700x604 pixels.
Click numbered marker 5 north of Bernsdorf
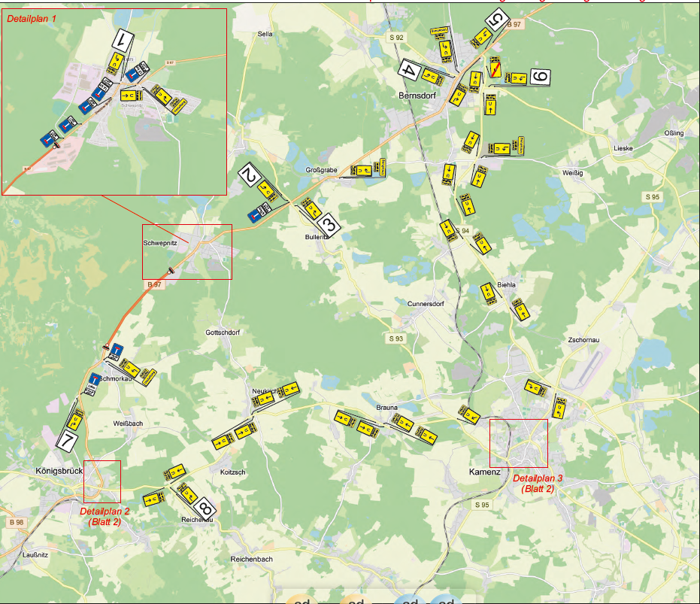click(x=497, y=20)
